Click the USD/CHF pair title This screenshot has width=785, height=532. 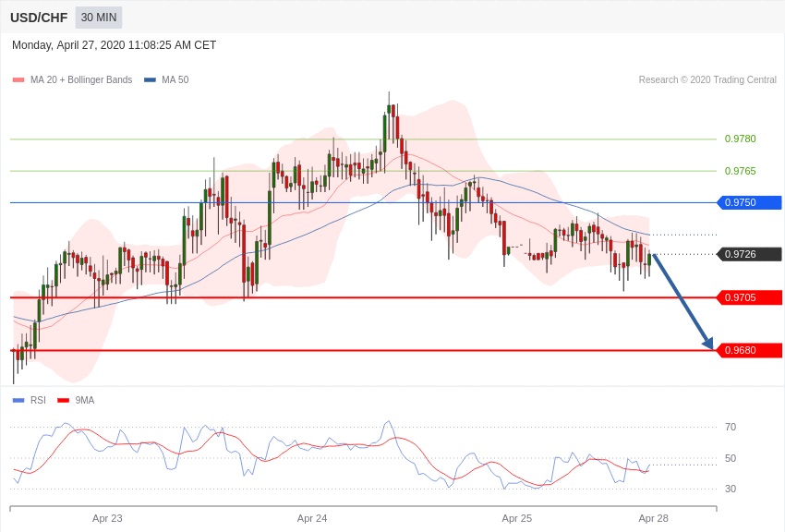point(39,18)
